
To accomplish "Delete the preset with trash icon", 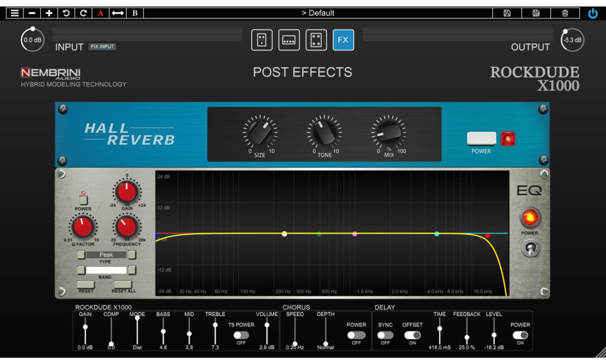I will tap(565, 13).
